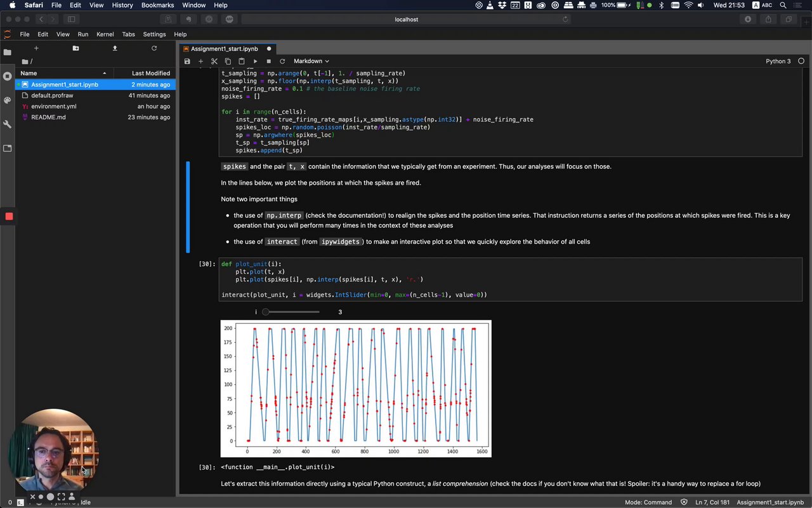Click Mode: Command in status bar

pyautogui.click(x=648, y=502)
